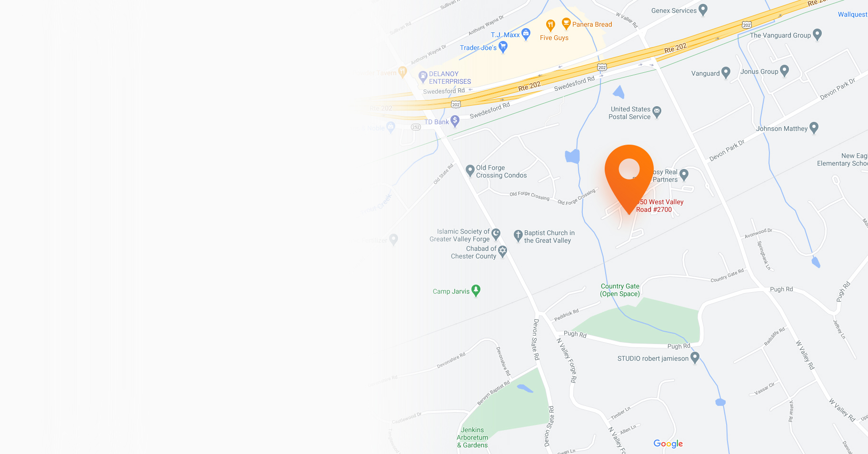Click the Islamic Society crescent marker

(496, 234)
